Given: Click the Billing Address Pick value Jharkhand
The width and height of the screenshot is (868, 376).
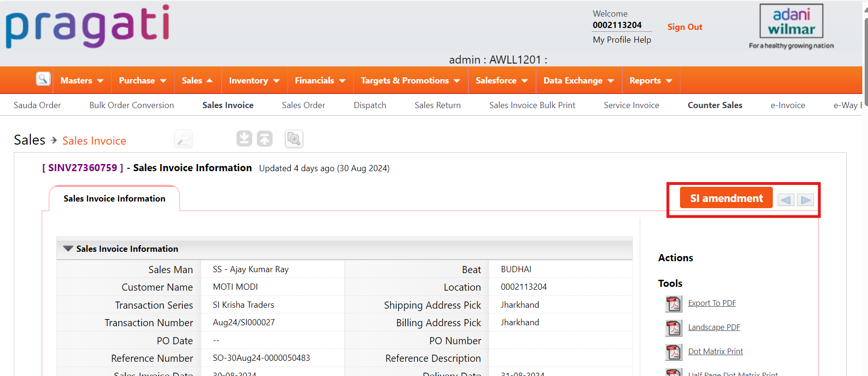Looking at the screenshot, I should tap(520, 322).
